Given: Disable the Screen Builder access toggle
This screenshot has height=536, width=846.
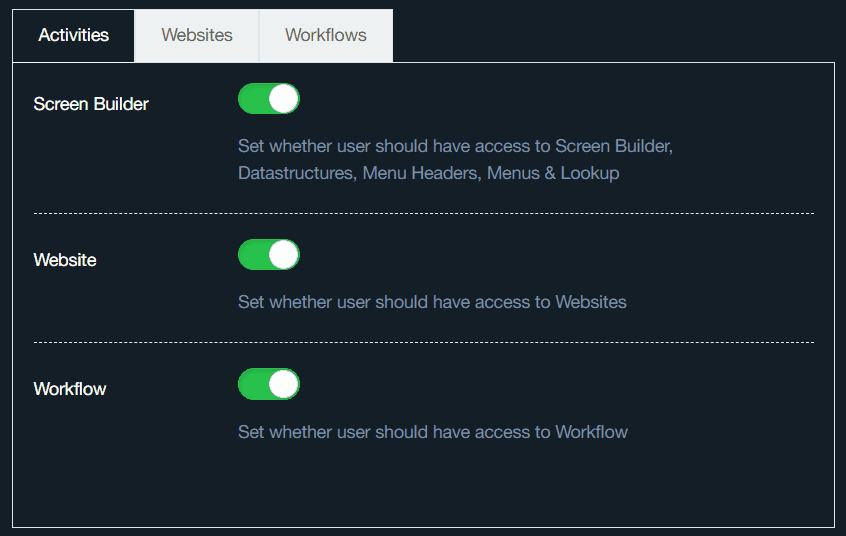Looking at the screenshot, I should tap(268, 99).
